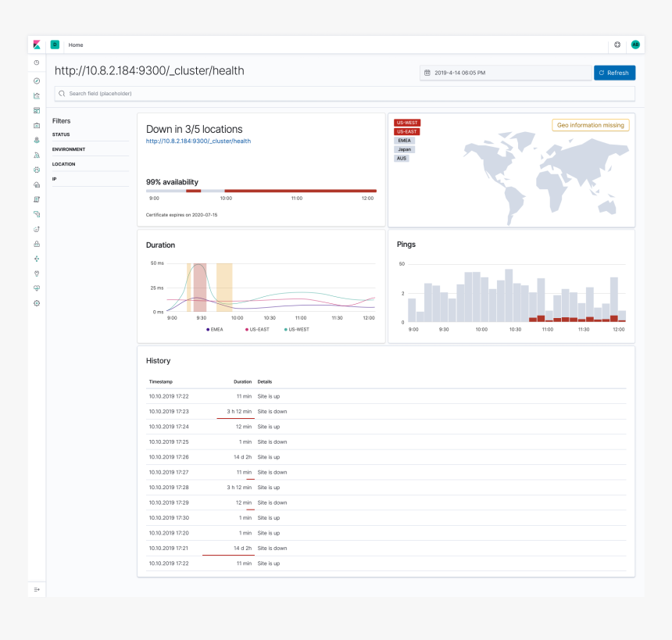Click the Refresh button

tap(614, 73)
